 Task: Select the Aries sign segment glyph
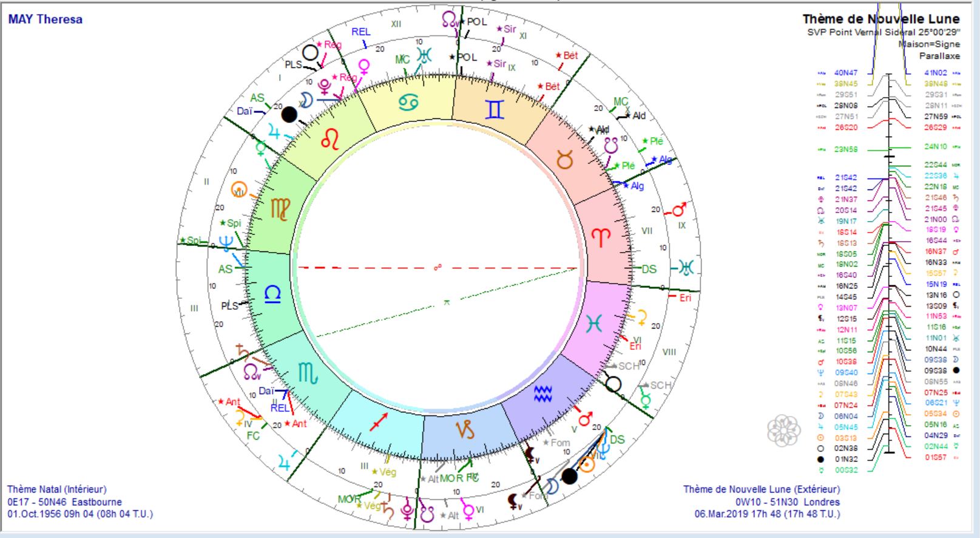[600, 237]
